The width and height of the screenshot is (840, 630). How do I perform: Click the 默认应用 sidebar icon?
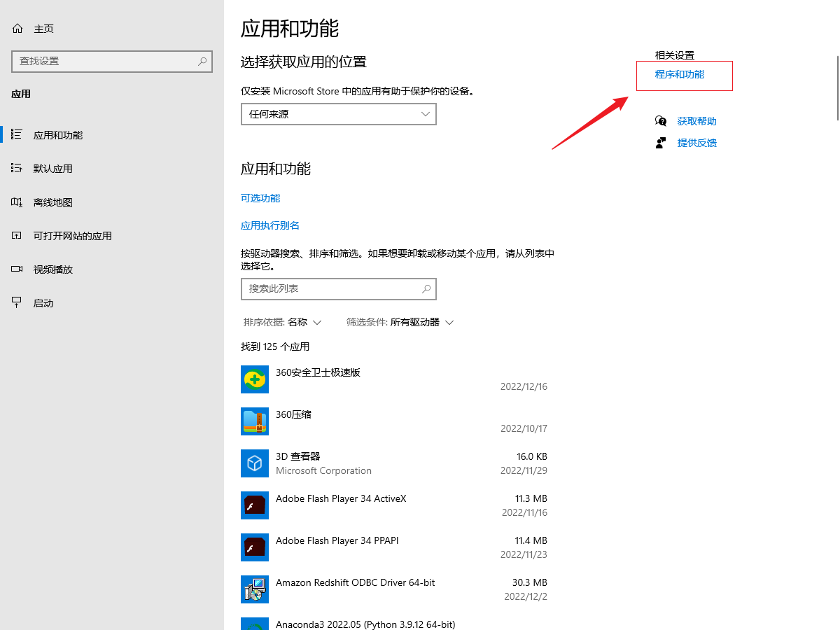point(17,168)
